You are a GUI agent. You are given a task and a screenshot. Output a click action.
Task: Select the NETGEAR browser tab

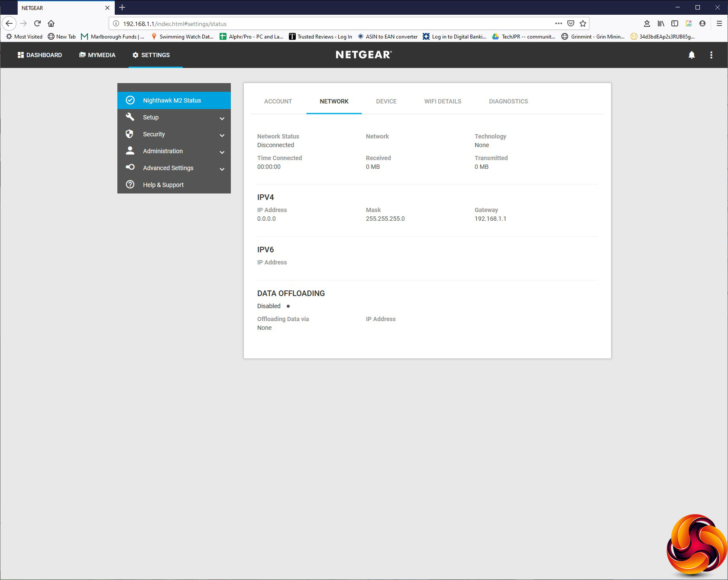[66, 8]
